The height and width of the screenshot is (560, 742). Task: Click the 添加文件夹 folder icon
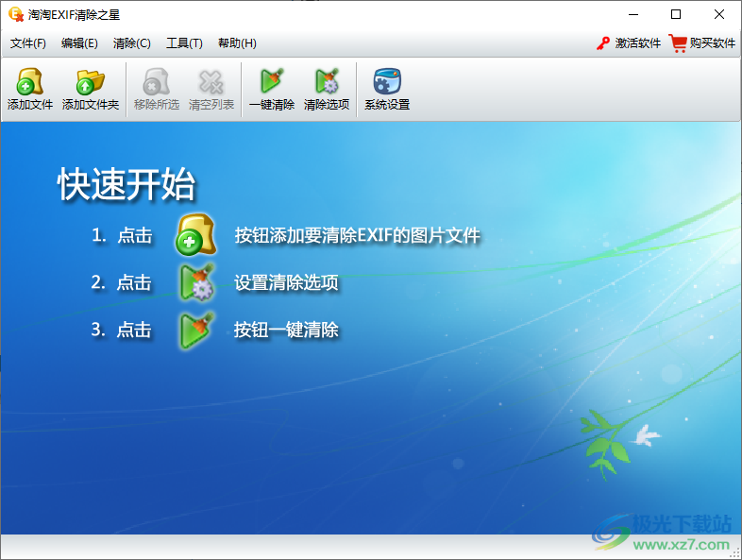(x=90, y=81)
